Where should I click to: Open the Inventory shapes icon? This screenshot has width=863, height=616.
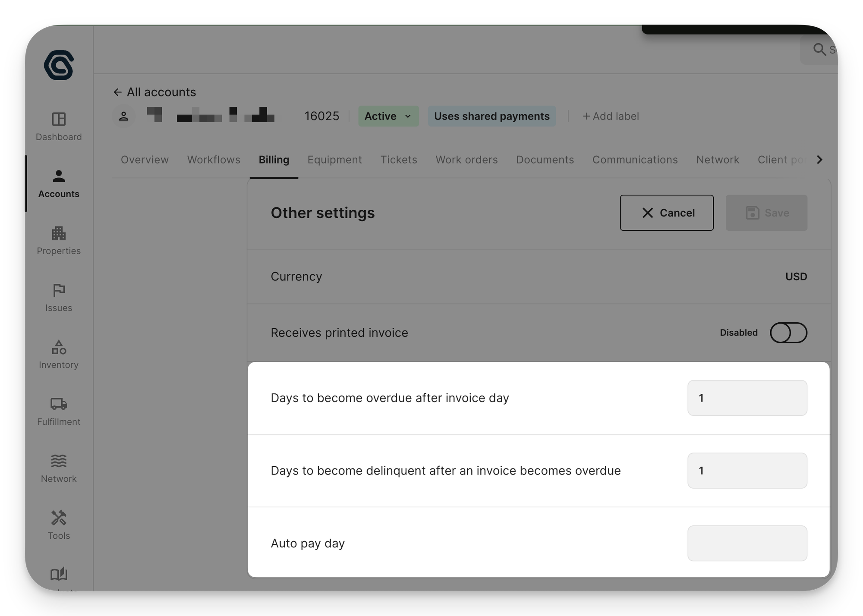point(59,347)
